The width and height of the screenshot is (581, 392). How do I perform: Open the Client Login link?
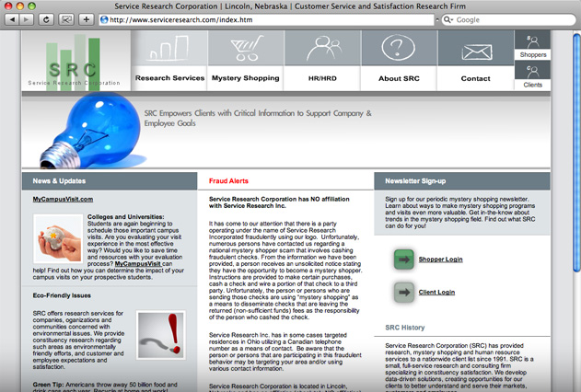pos(436,292)
